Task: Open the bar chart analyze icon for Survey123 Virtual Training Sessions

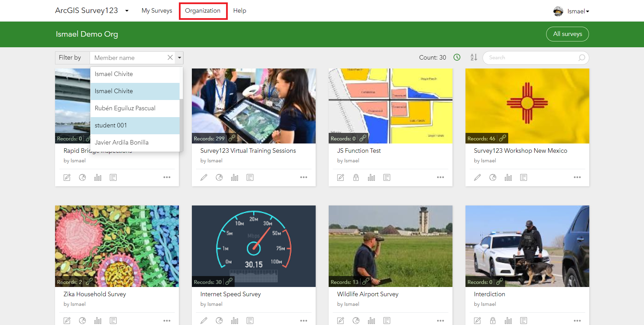Action: [235, 177]
